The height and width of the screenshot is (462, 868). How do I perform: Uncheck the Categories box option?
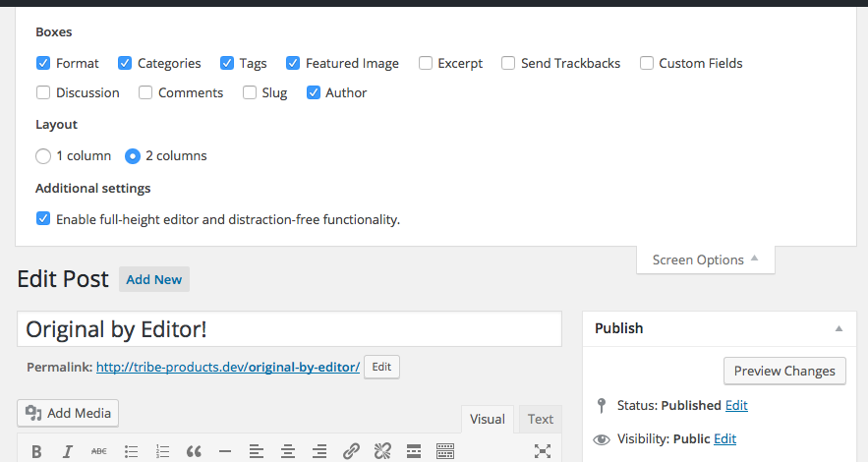(x=125, y=63)
